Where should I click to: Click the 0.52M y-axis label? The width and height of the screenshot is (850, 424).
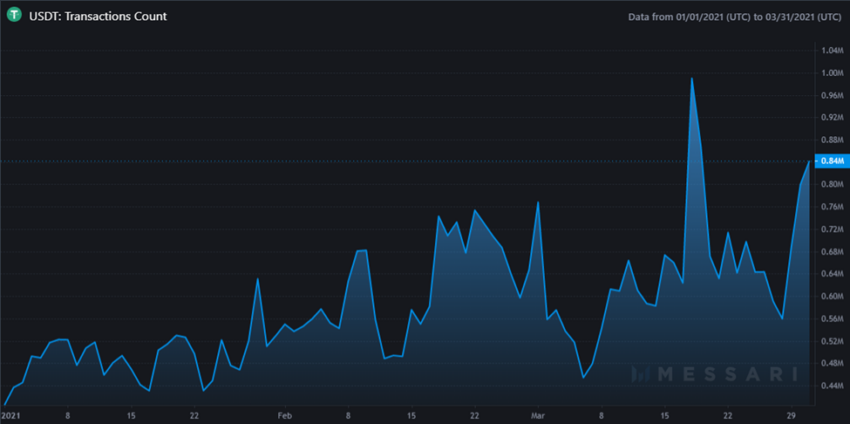(x=832, y=342)
